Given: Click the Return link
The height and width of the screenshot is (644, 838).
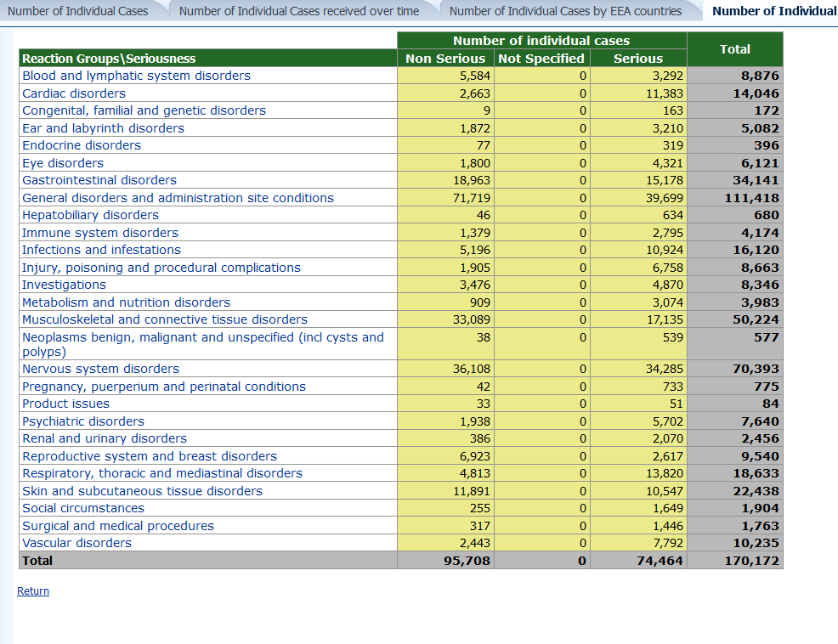Looking at the screenshot, I should (x=33, y=591).
